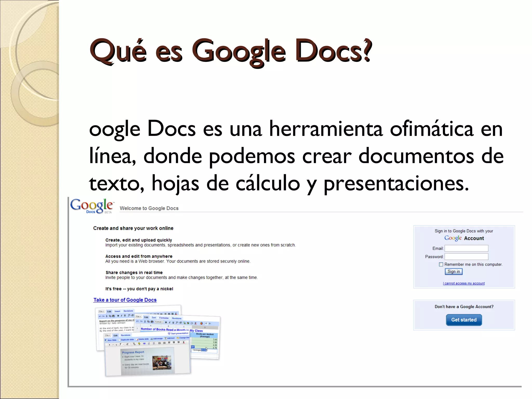This screenshot has height=399, width=532.
Task: Open the Format dropdown in spreadsheet preview
Action: coord(159,322)
